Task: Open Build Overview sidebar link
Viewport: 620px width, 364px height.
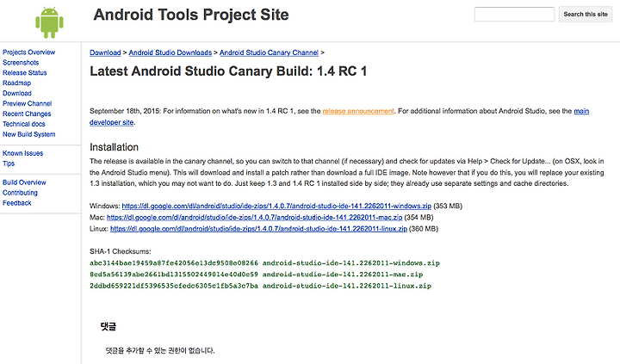Action: pyautogui.click(x=24, y=182)
